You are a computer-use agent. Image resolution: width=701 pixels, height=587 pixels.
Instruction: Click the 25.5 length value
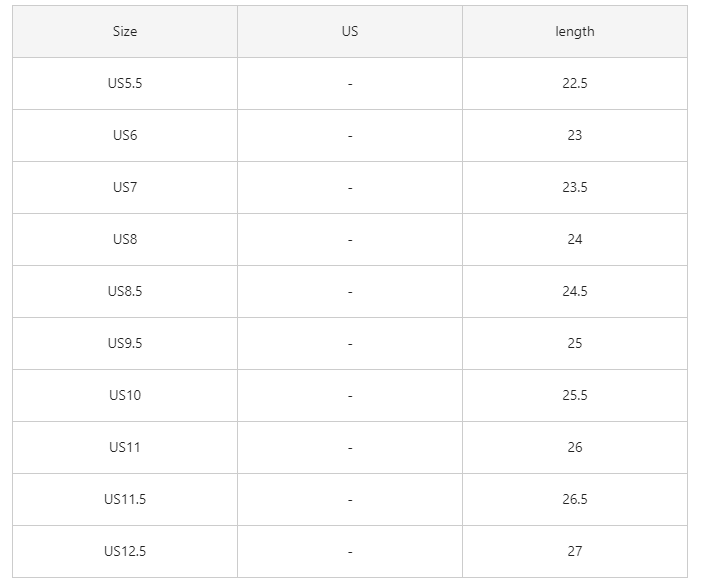point(574,395)
